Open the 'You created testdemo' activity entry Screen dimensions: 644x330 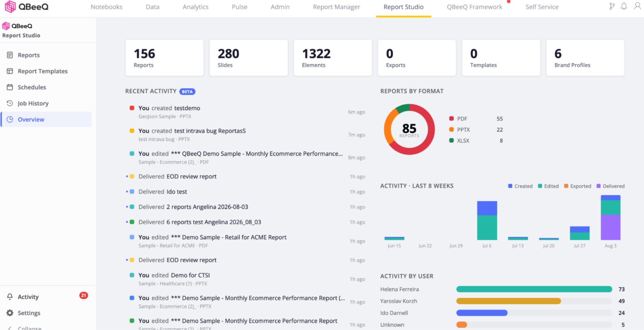coord(246,112)
